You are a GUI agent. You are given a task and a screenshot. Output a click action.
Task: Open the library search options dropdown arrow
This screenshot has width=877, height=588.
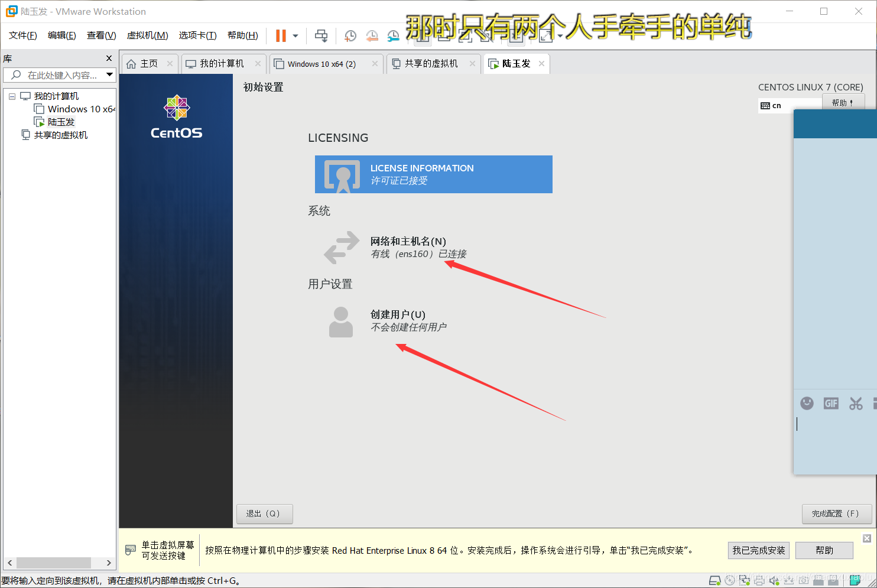pyautogui.click(x=109, y=74)
